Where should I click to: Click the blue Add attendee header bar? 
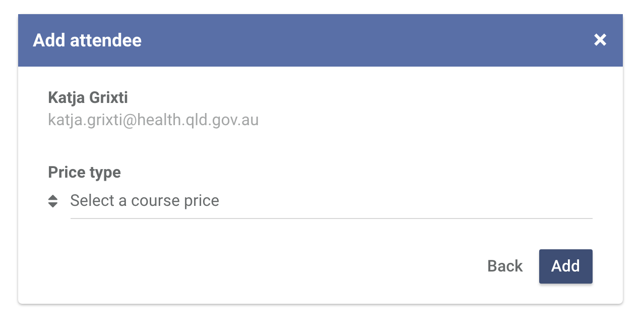pyautogui.click(x=320, y=40)
